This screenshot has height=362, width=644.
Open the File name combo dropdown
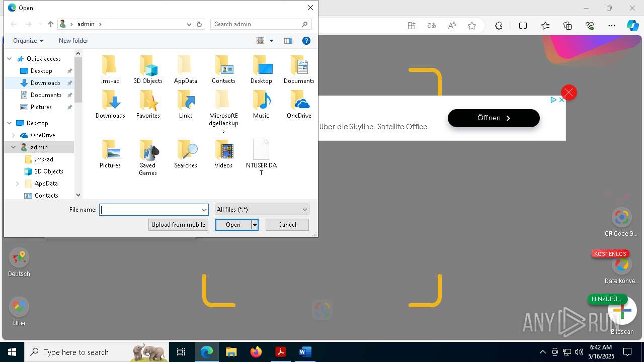coord(204,210)
